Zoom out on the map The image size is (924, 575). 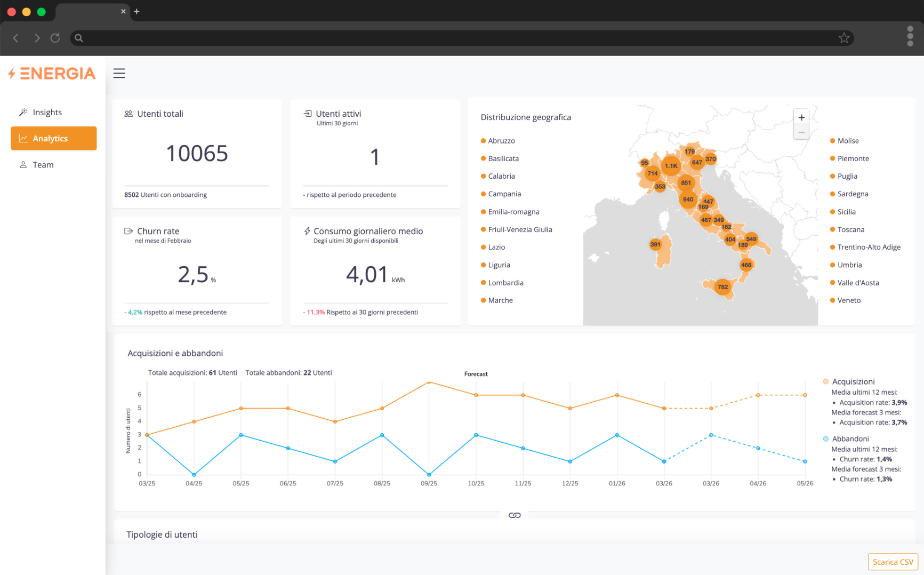coord(801,132)
